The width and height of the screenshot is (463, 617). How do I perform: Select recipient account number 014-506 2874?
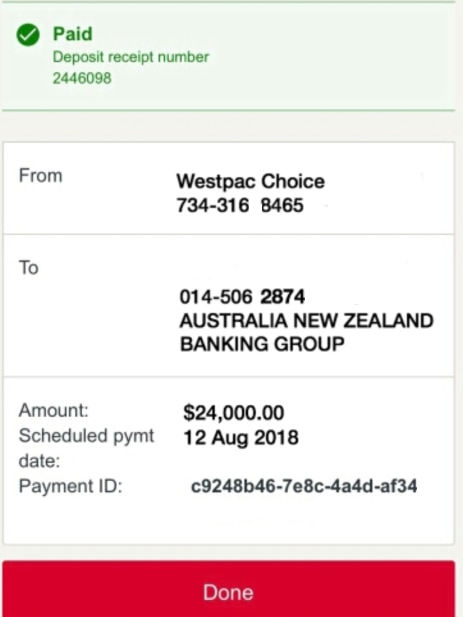pyautogui.click(x=242, y=297)
